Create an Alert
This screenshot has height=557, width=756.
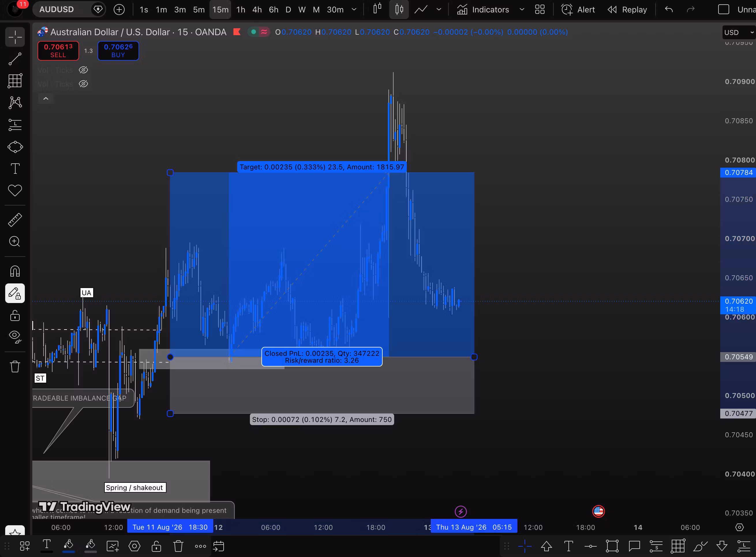[x=578, y=10]
